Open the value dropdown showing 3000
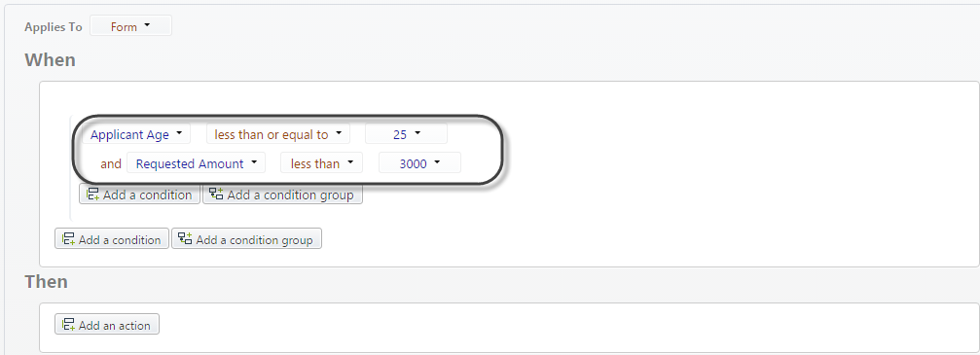Screen dimensions: 980x355 point(420,163)
